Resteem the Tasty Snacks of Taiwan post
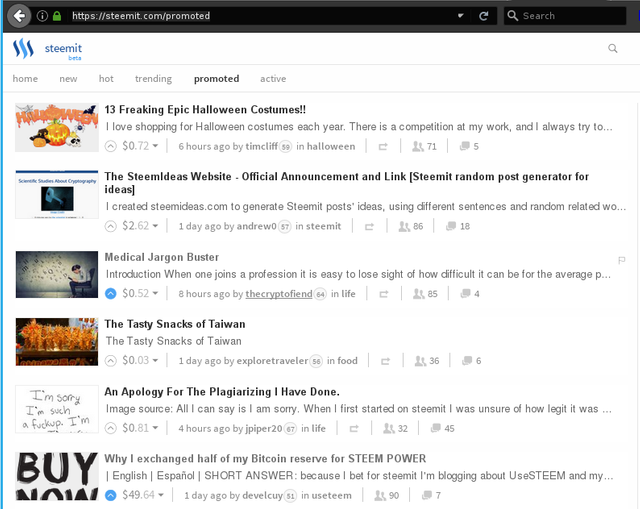The image size is (640, 509). click(x=385, y=361)
